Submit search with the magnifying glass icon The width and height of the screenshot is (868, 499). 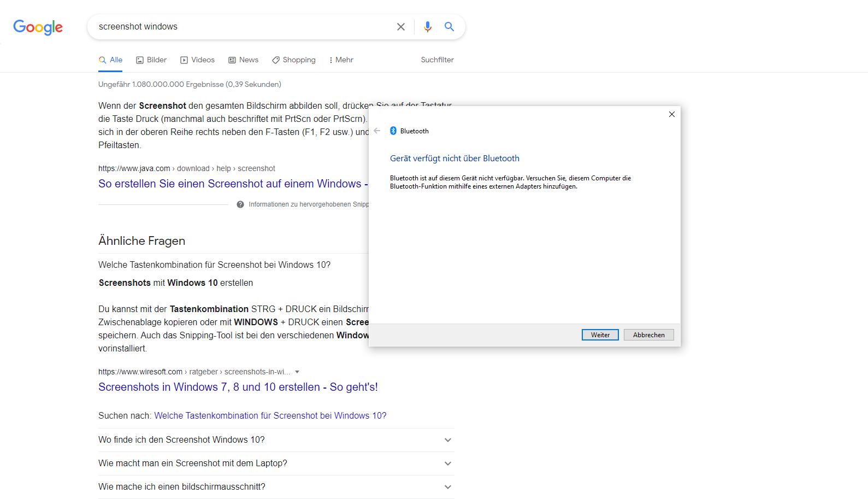[x=449, y=27]
